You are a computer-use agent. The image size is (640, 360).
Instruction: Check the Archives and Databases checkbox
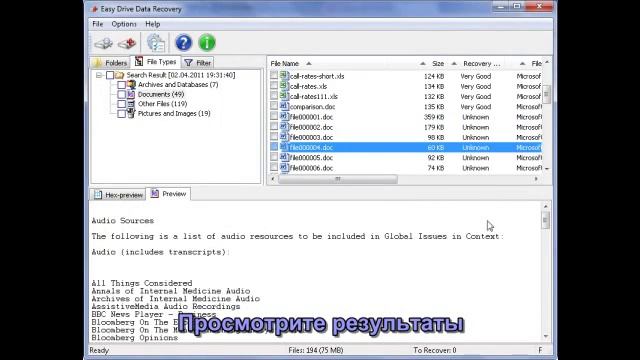click(121, 85)
